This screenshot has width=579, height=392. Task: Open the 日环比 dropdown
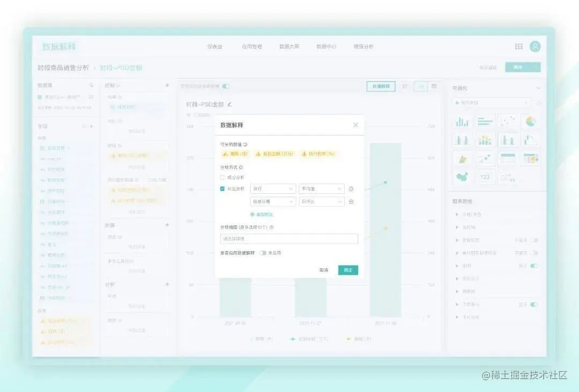click(x=322, y=202)
